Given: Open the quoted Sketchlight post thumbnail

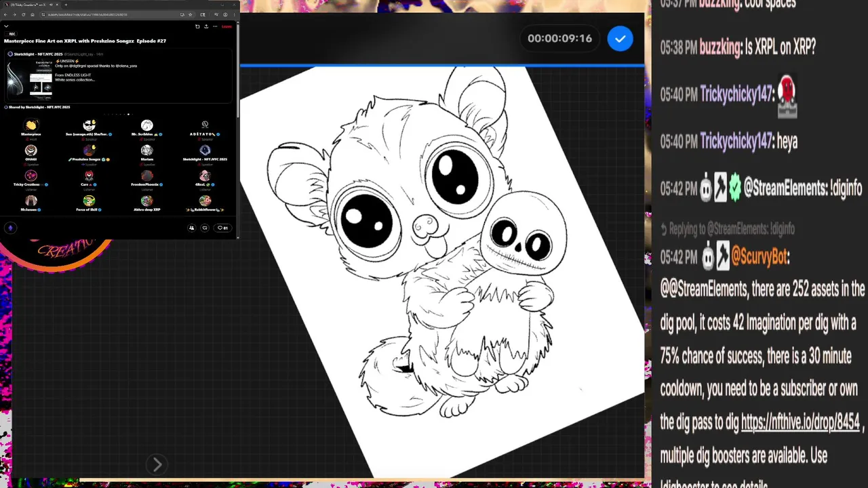Looking at the screenshot, I should (x=30, y=79).
